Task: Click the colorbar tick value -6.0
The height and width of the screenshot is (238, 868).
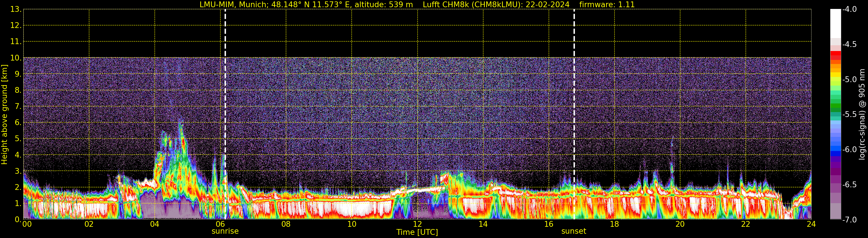Action: coord(850,150)
